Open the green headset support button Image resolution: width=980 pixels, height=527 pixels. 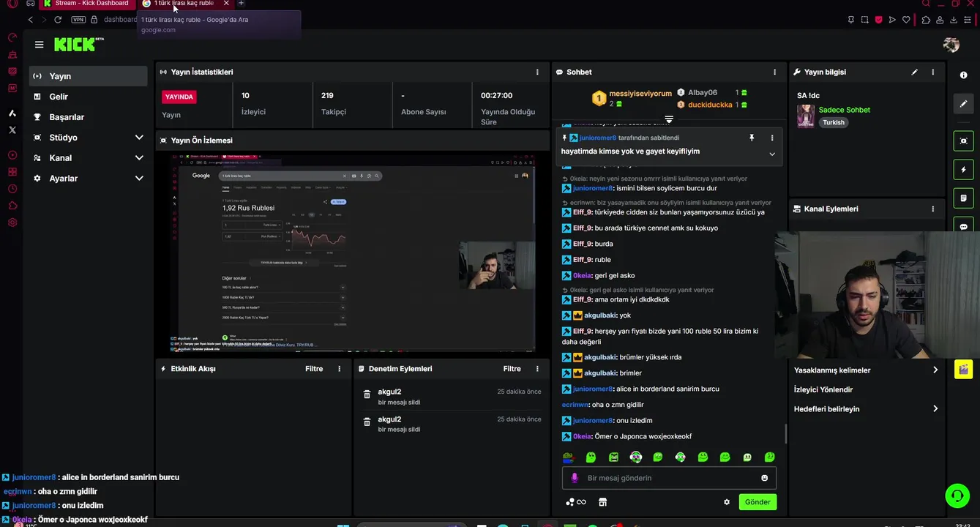coord(957,496)
